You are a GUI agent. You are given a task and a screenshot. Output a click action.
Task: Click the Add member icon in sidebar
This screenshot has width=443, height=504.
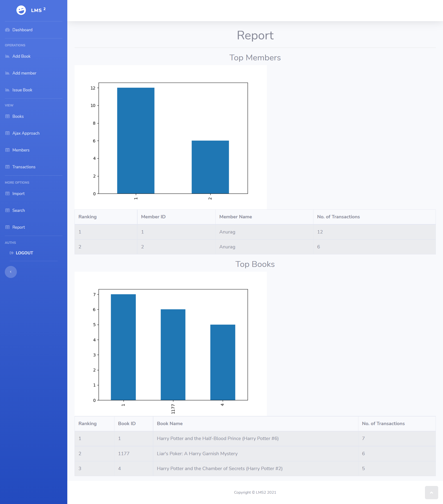coord(7,73)
